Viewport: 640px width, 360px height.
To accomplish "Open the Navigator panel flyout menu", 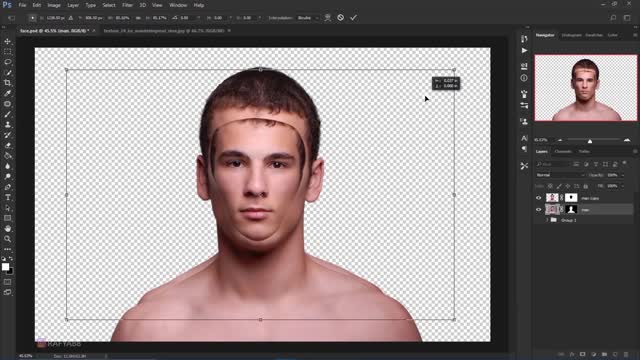I will [635, 36].
